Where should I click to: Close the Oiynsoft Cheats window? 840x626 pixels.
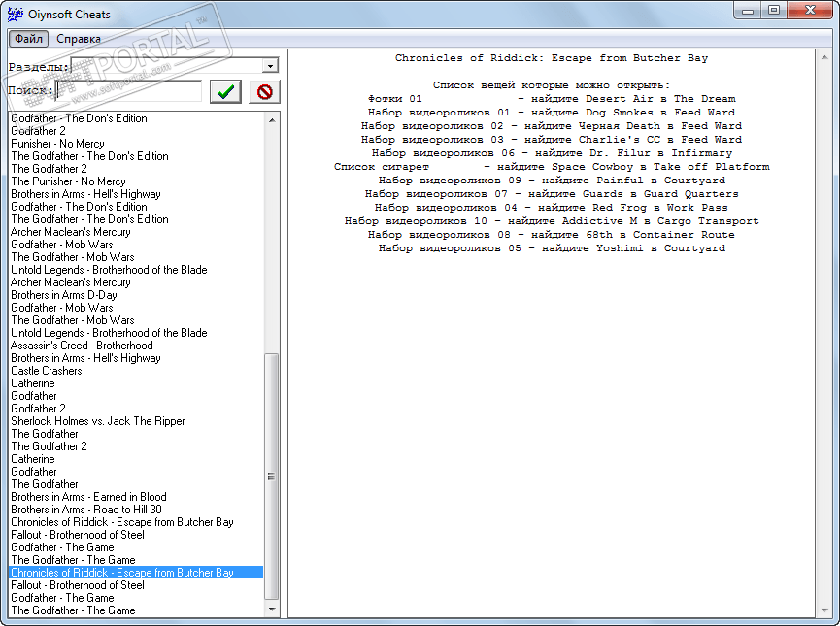810,10
